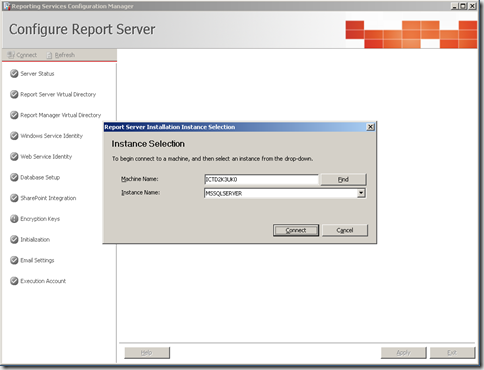Click the Server Status check icon

pyautogui.click(x=14, y=74)
